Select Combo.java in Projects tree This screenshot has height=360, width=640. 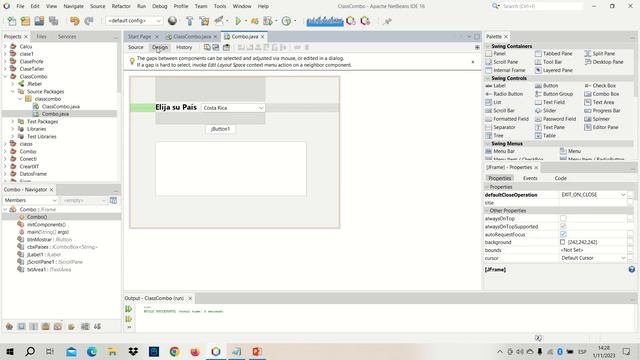55,114
